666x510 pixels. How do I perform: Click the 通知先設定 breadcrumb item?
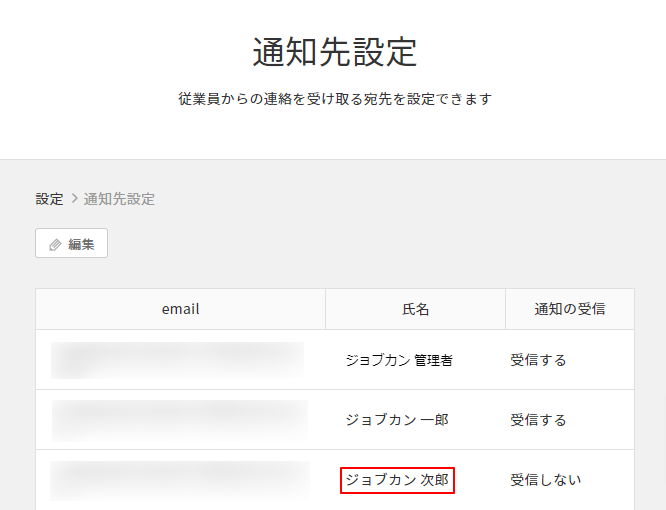coord(119,199)
